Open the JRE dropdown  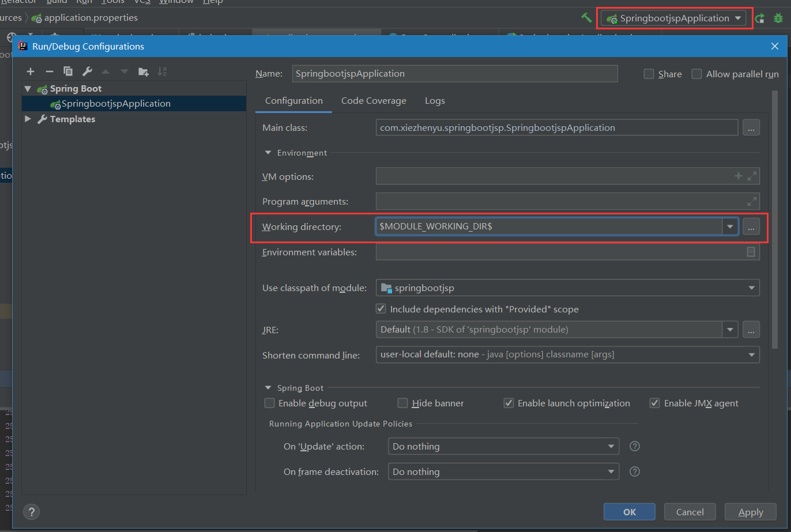click(x=730, y=330)
